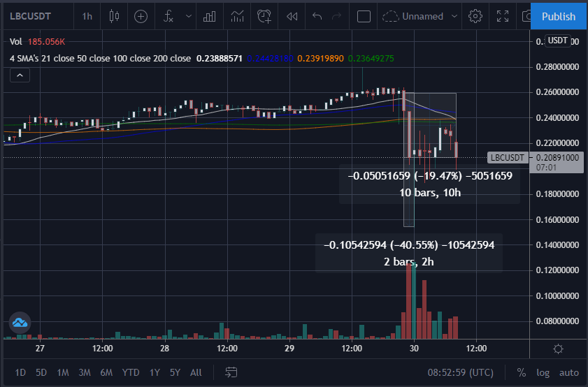Open price scale settings gear
The image size is (588, 387).
[558, 349]
